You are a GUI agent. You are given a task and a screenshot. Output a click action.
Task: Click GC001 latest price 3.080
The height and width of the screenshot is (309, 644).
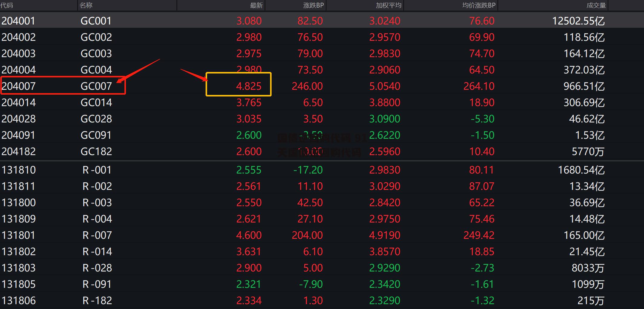point(249,21)
